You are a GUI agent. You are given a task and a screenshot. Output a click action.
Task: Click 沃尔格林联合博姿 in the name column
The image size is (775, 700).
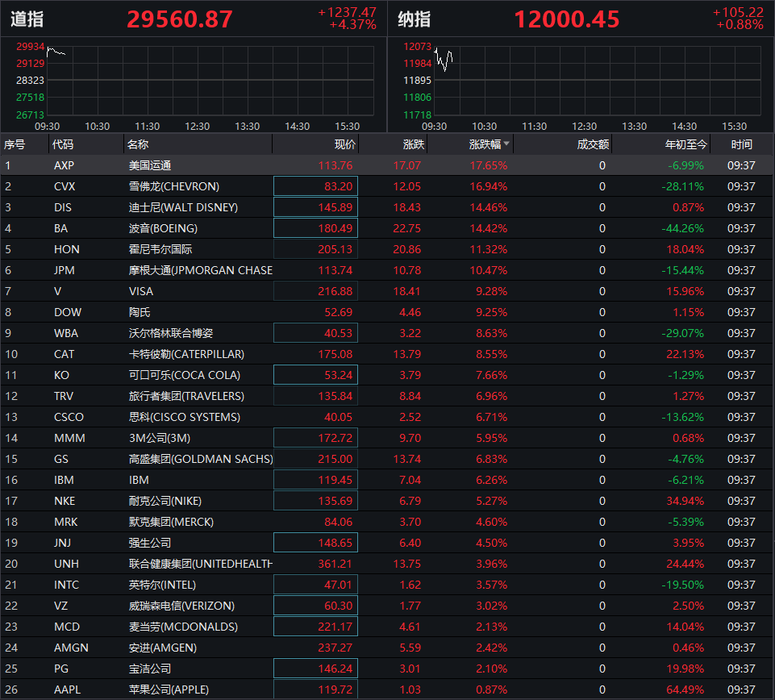point(171,333)
